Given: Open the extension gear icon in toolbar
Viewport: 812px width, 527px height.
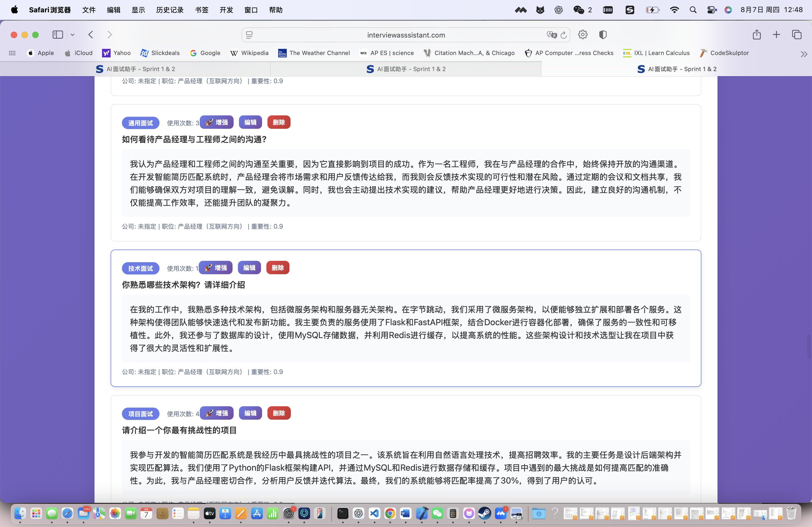Looking at the screenshot, I should pos(583,35).
